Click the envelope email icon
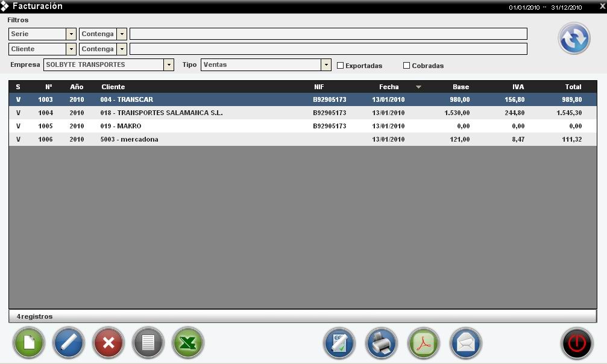Screen dimensions: 607x364 466,343
